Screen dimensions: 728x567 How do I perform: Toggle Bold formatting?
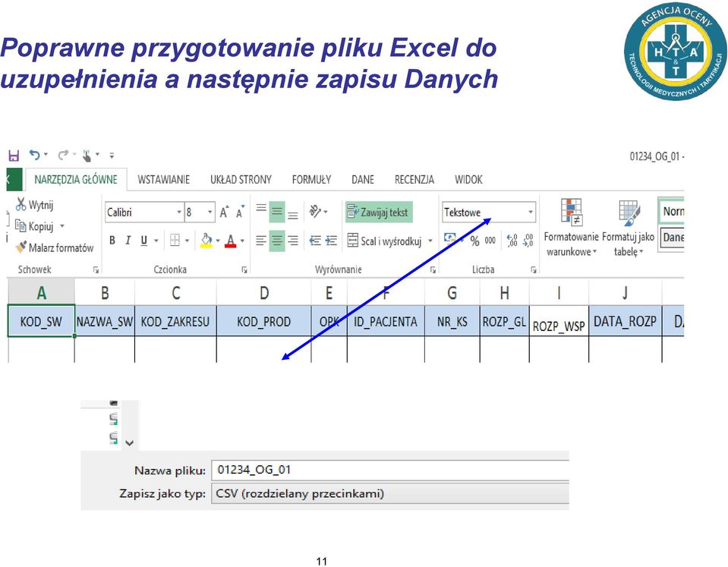coord(112,240)
